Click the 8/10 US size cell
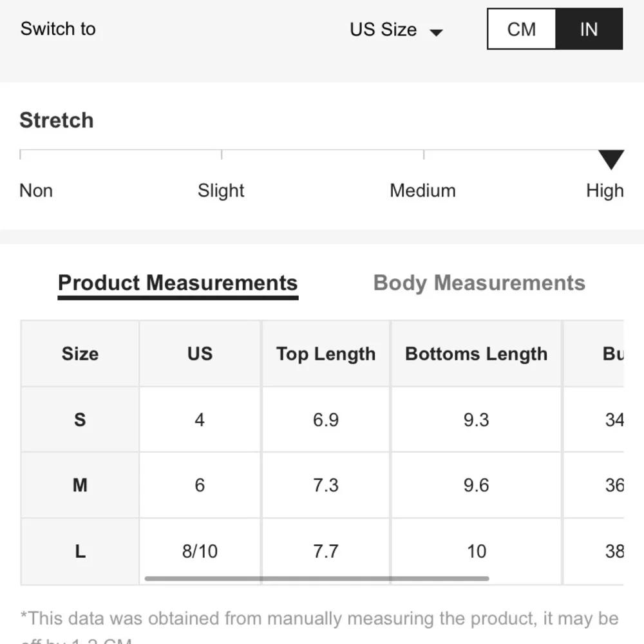 click(200, 551)
